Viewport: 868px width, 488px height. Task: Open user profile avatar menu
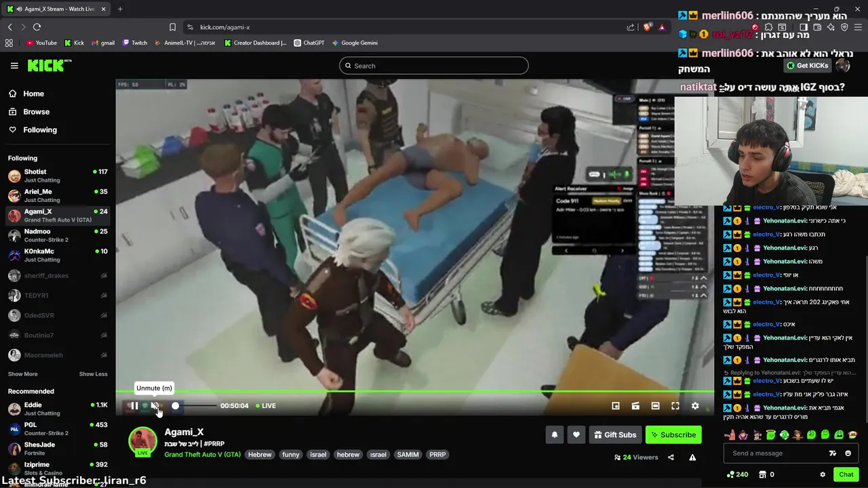tap(842, 66)
